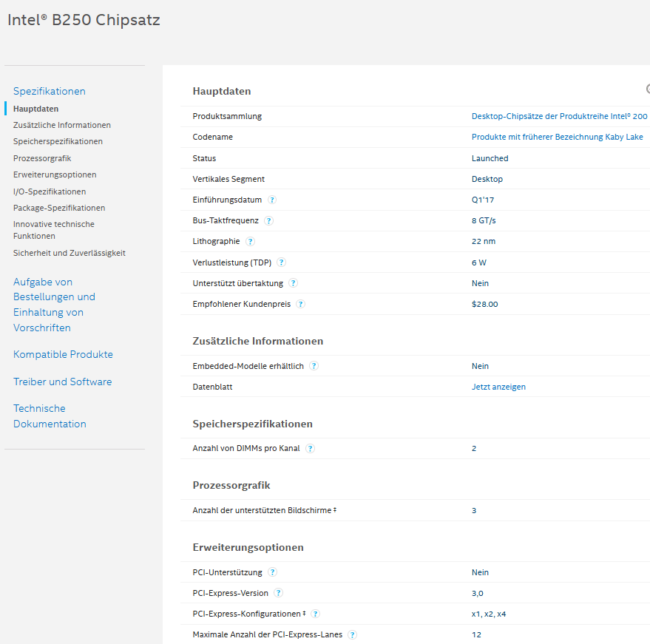The height and width of the screenshot is (644, 650).
Task: Jump to Prozessorgrafik in sidebar
Action: pyautogui.click(x=42, y=158)
